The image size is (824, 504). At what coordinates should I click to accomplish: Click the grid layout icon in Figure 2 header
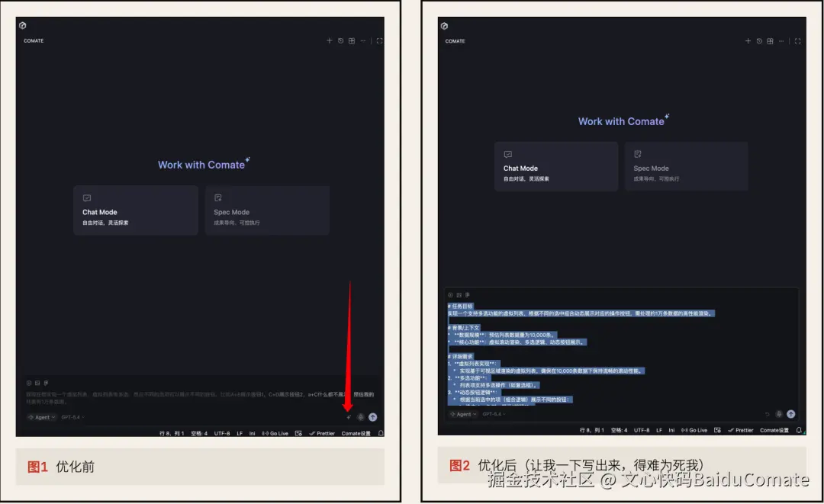pyautogui.click(x=770, y=41)
